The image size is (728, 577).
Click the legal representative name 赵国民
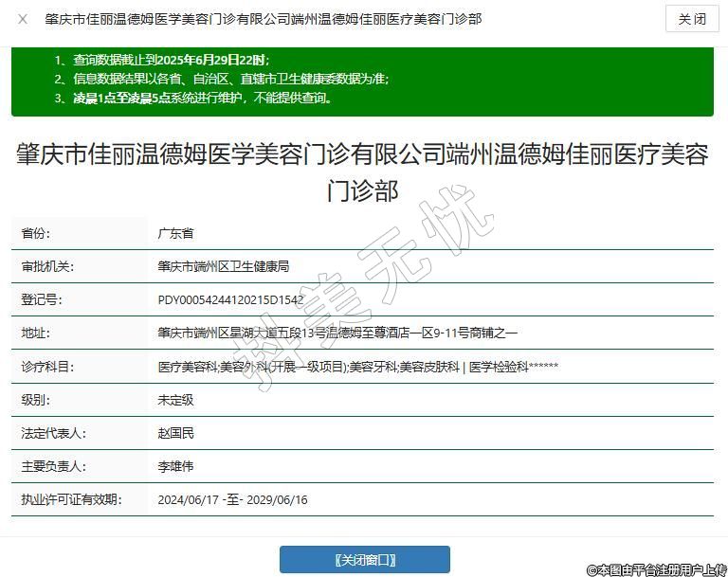click(x=175, y=433)
